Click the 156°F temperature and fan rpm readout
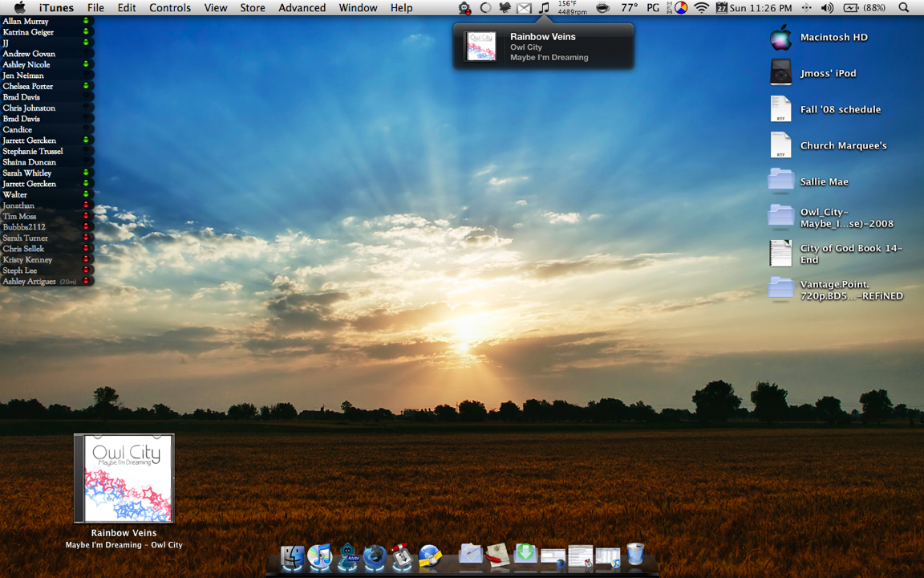 [x=572, y=8]
